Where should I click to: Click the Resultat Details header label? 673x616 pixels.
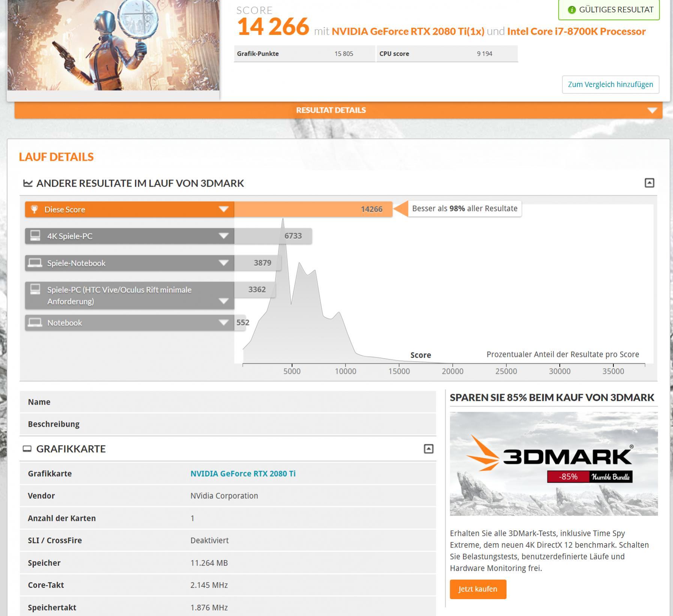[331, 110]
